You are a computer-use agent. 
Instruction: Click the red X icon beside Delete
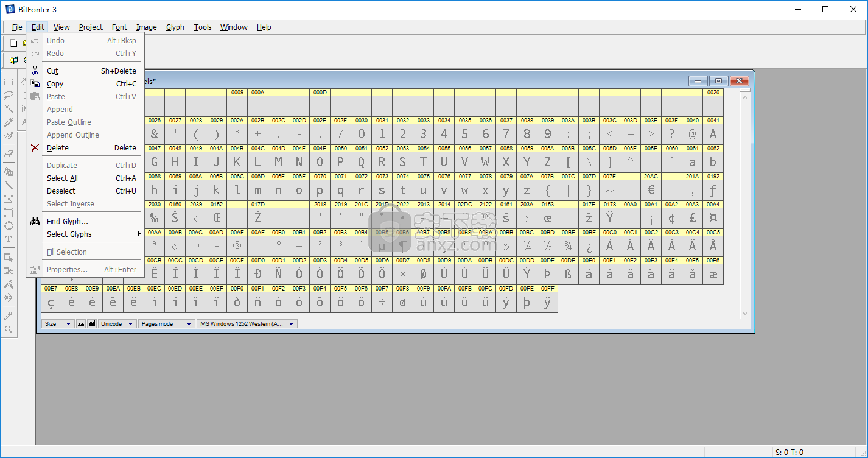point(35,148)
